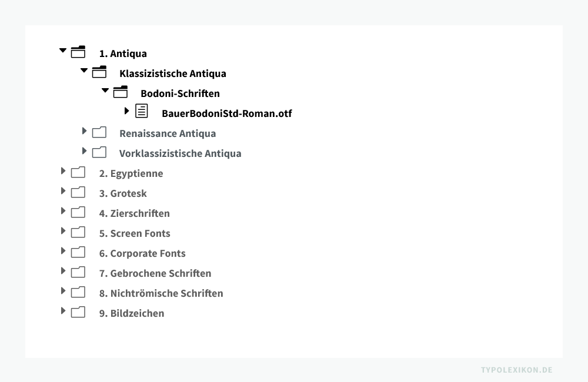Click the Bodoni-Schriften open folder icon
The height and width of the screenshot is (382, 588).
tap(121, 92)
